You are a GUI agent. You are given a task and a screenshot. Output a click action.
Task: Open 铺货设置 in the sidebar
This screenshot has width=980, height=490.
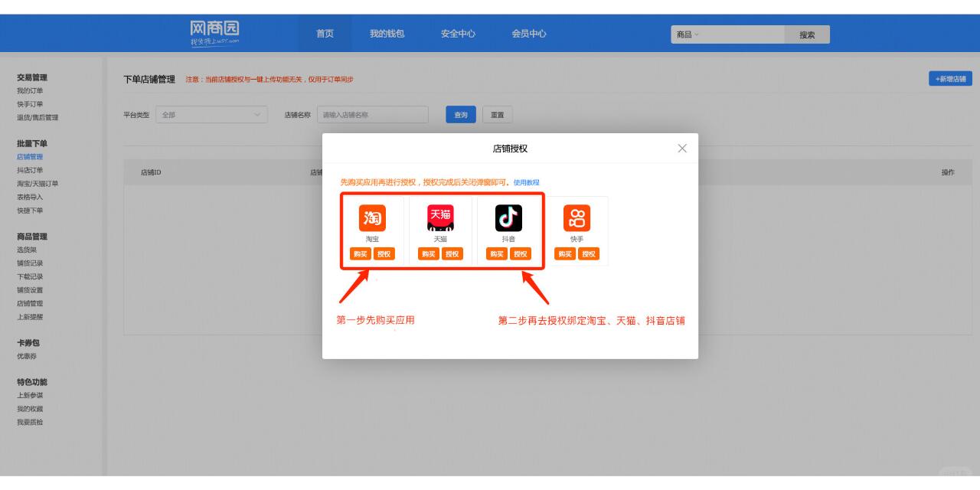[30, 290]
